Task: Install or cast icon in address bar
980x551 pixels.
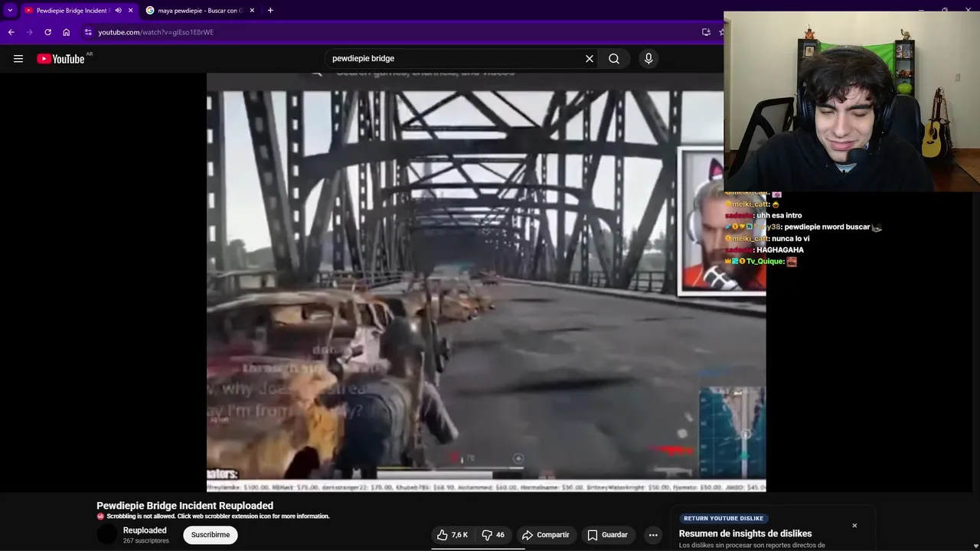Action: point(706,32)
